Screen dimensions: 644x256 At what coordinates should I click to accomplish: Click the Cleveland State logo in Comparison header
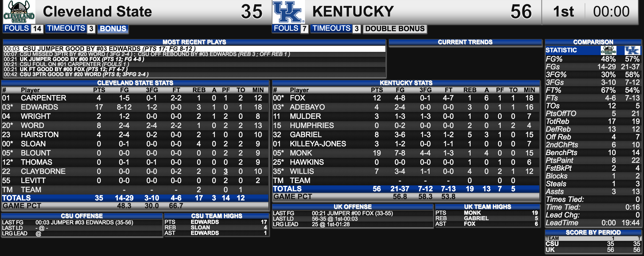pyautogui.click(x=608, y=50)
